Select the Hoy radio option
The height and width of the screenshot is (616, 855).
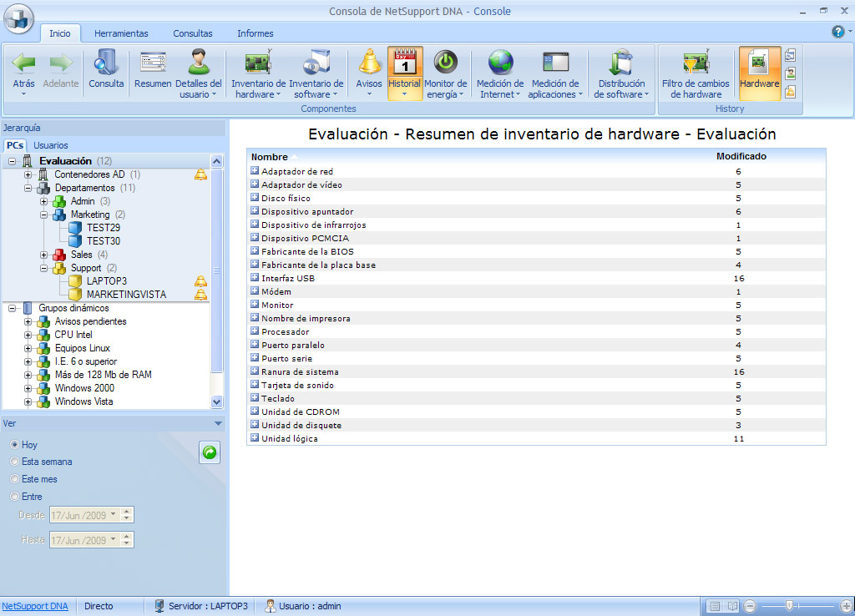click(x=15, y=445)
